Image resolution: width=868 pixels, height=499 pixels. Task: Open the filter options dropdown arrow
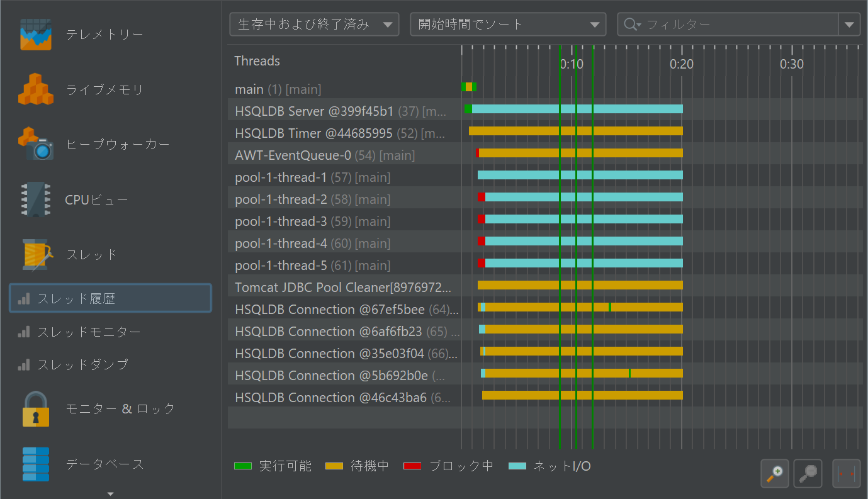click(849, 25)
